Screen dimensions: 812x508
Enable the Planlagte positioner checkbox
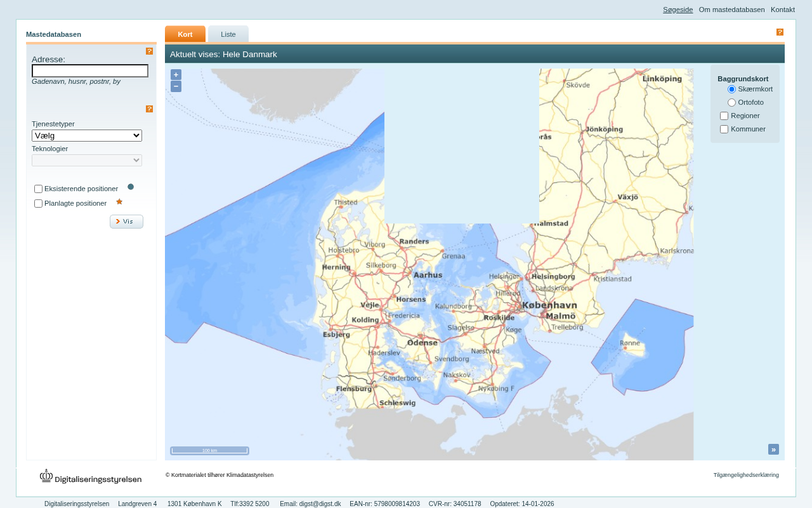click(x=39, y=204)
